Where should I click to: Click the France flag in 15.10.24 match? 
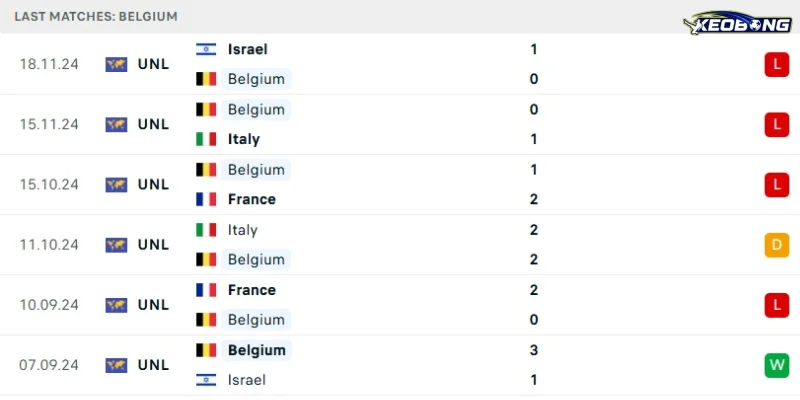tap(206, 199)
